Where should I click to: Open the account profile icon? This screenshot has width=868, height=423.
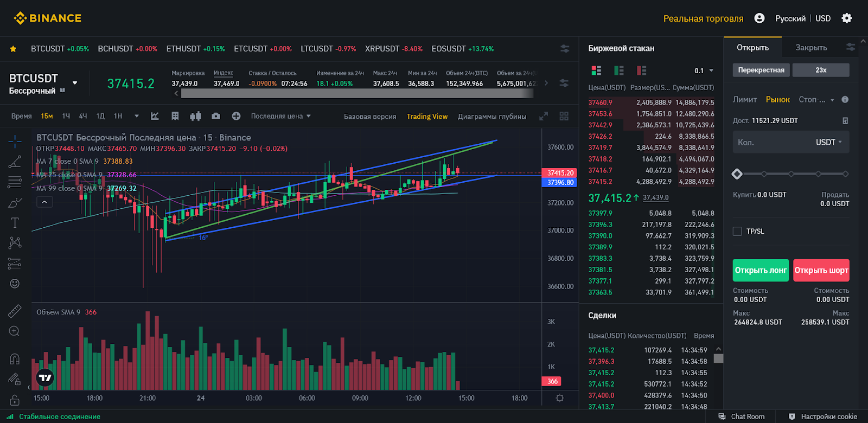click(759, 18)
